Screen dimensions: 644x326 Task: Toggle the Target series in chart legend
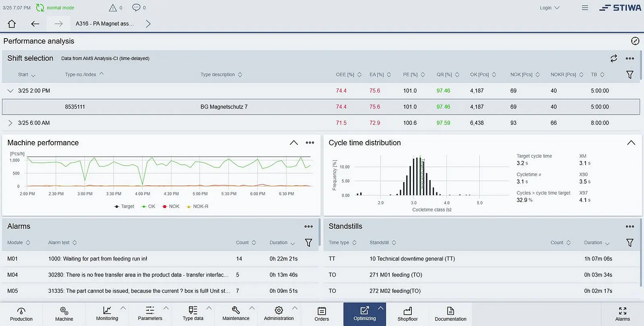(x=124, y=206)
